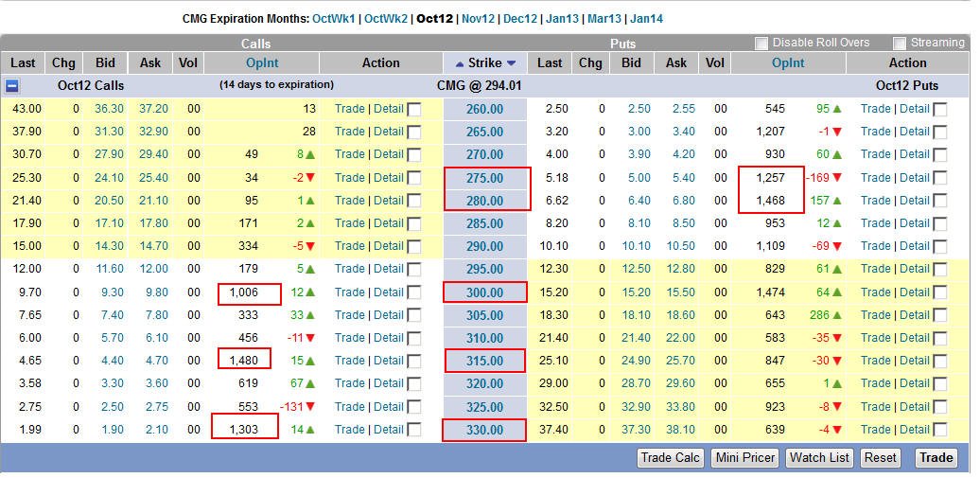This screenshot has width=980, height=478.
Task: Click the Trade Calc button
Action: pos(671,458)
